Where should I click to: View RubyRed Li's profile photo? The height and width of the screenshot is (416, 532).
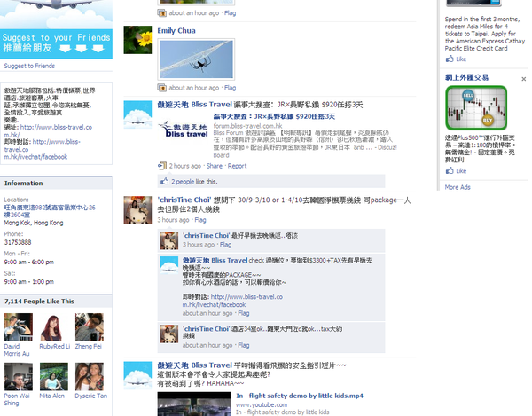coord(53,325)
